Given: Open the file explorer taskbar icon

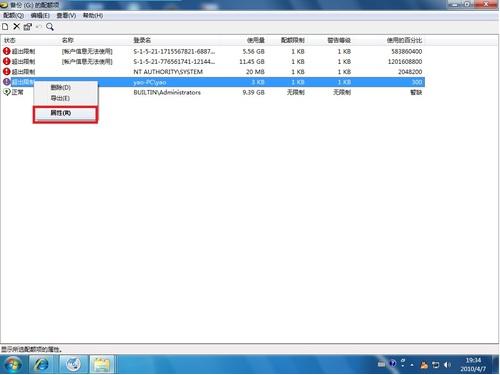Looking at the screenshot, I should [101, 364].
